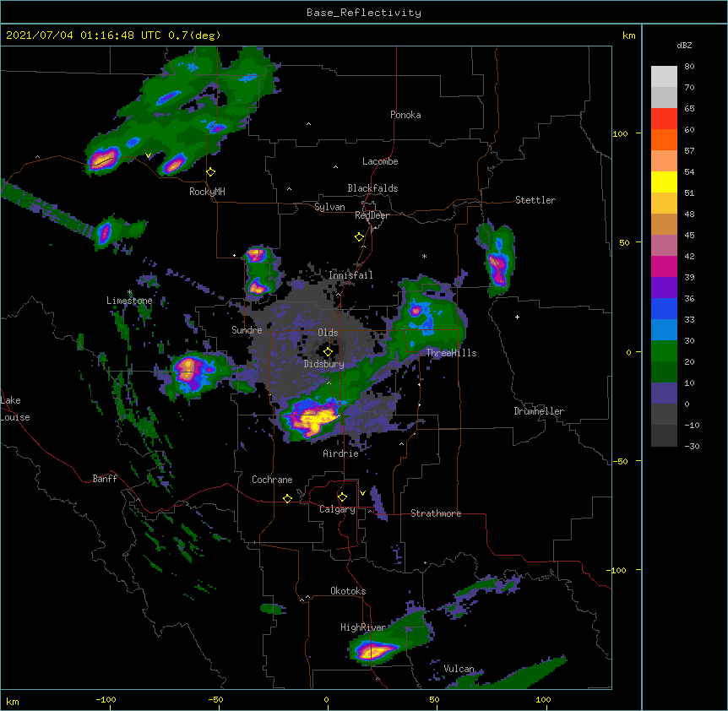Click the Limestone label
The image size is (728, 711).
pos(129,301)
